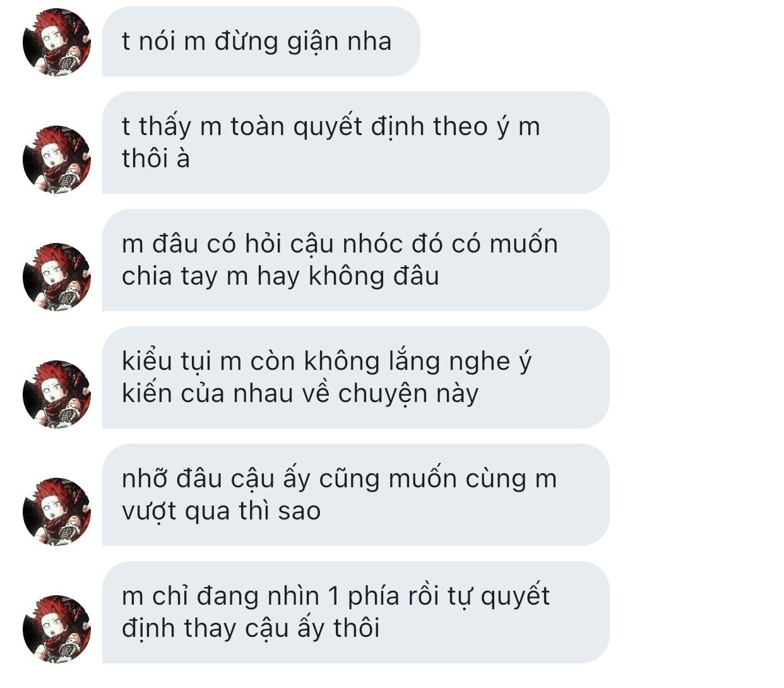The height and width of the screenshot is (688, 784).
Task: Tap avatar next to "t thấy m toàn quyết định" message
Action: point(57,159)
